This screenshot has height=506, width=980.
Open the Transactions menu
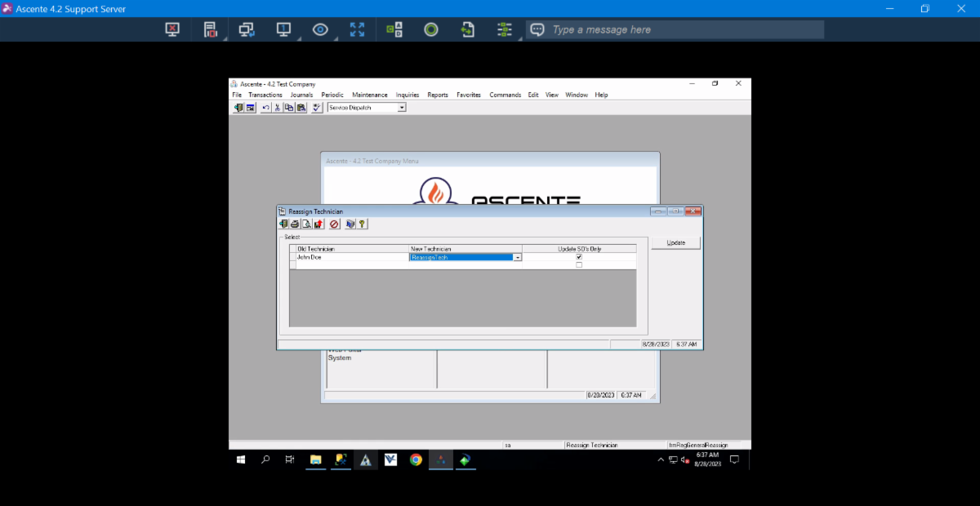point(265,95)
